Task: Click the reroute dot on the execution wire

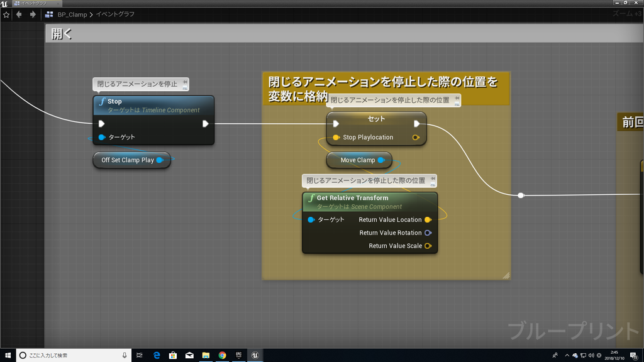Action: pyautogui.click(x=520, y=195)
